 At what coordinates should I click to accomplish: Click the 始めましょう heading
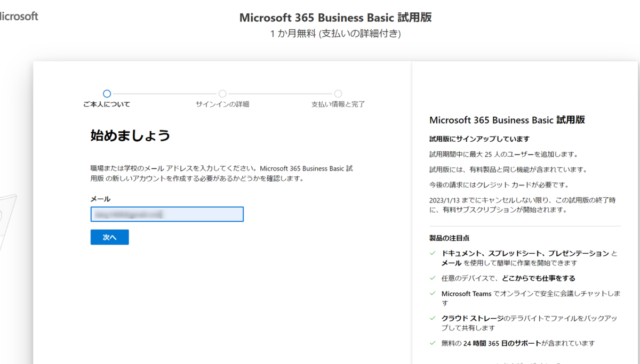(130, 135)
